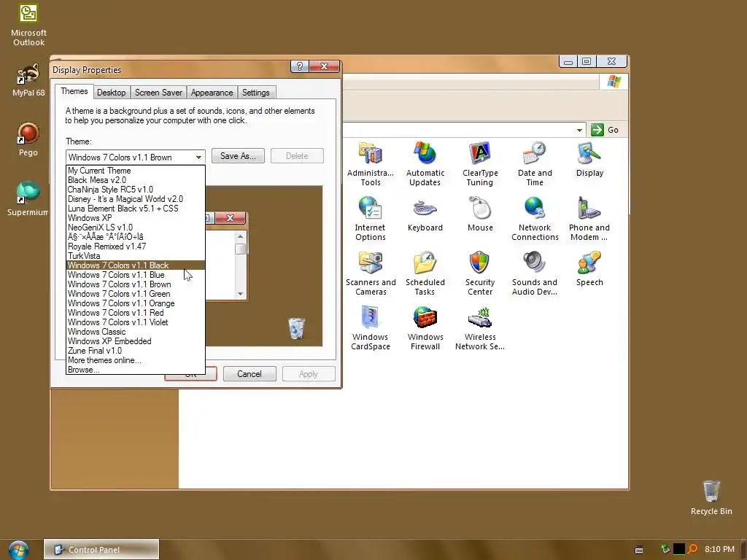The width and height of the screenshot is (747, 560).
Task: Open Windows Firewall applet
Action: (425, 328)
